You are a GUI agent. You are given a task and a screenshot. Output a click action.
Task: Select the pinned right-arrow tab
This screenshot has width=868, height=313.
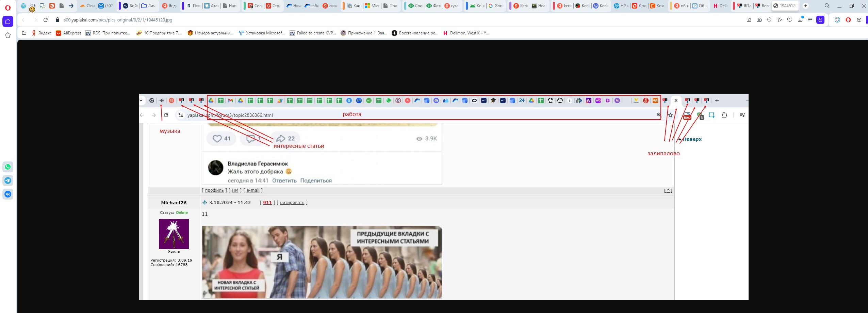coord(71,6)
